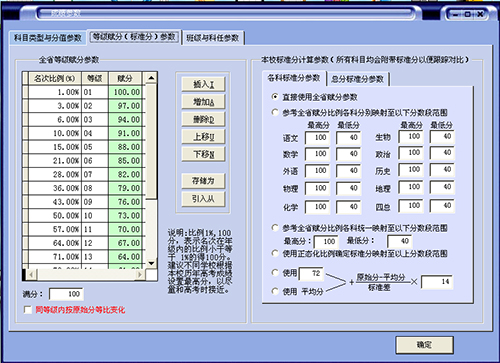Click the 删除D button
The width and height of the screenshot is (500, 363).
pyautogui.click(x=203, y=119)
